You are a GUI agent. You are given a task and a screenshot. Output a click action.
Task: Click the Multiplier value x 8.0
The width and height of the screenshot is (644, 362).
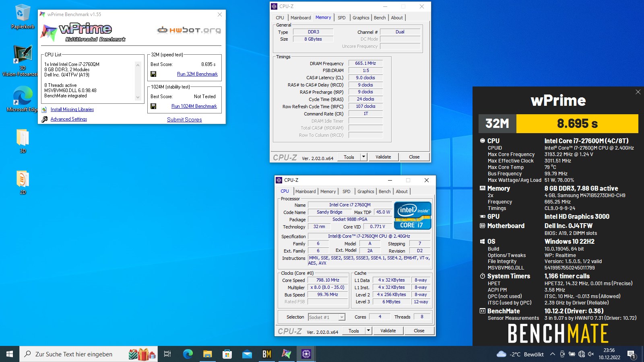(x=328, y=287)
